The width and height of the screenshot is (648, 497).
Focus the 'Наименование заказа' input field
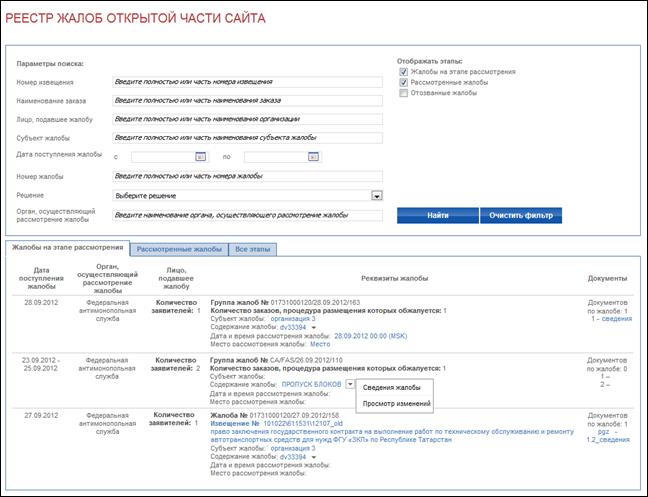coord(248,100)
